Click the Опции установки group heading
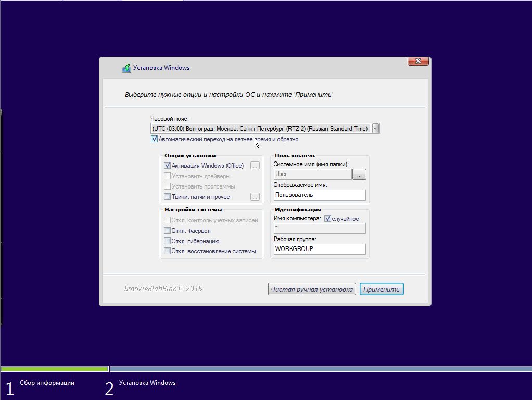Viewport: 532px width, 400px height. point(190,156)
